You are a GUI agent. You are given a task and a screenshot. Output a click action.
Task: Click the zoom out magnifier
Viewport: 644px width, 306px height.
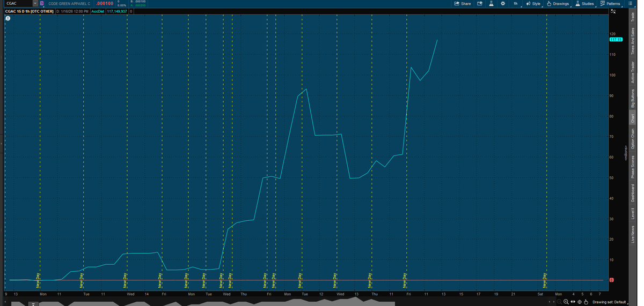pos(560,302)
